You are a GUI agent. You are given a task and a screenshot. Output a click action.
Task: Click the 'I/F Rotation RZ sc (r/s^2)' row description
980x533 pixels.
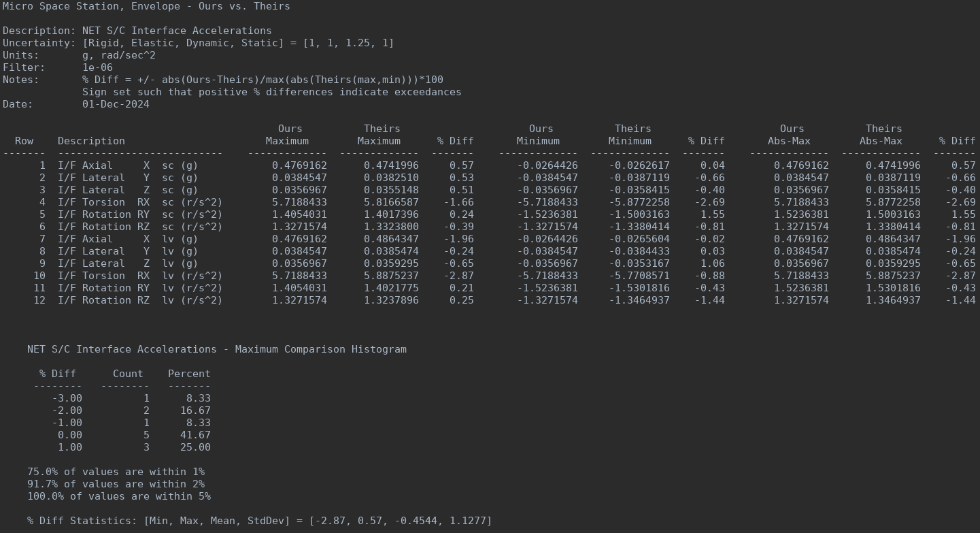coord(140,227)
